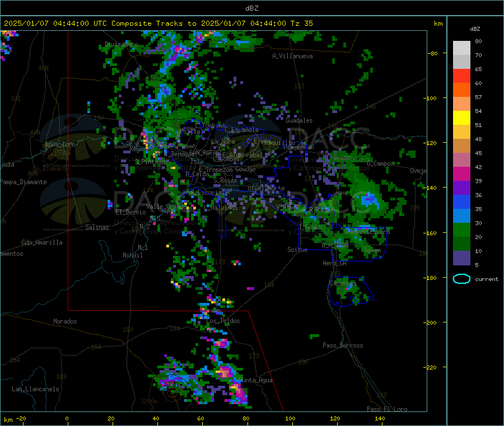Choose the light orange 54-57 dBZ swatch
The width and height of the screenshot is (504, 426).
click(x=461, y=104)
